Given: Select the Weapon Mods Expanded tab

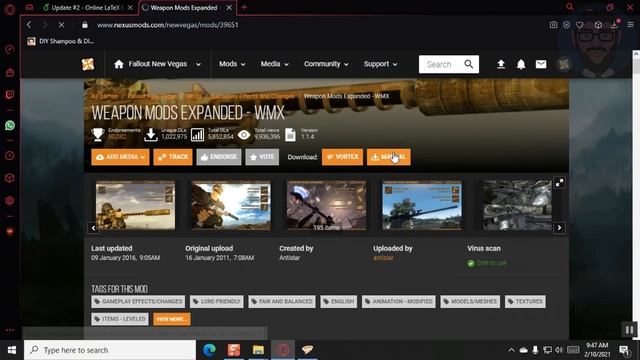Looking at the screenshot, I should (x=184, y=7).
